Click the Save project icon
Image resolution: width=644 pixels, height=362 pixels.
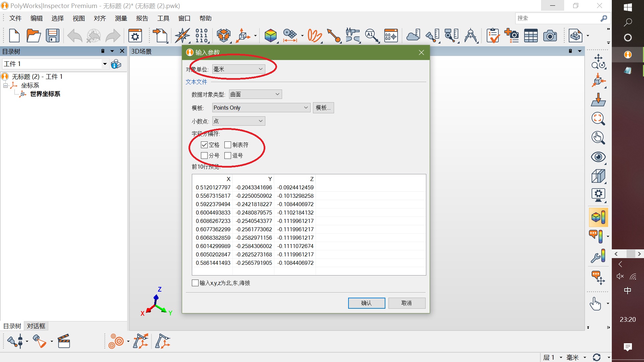click(52, 36)
